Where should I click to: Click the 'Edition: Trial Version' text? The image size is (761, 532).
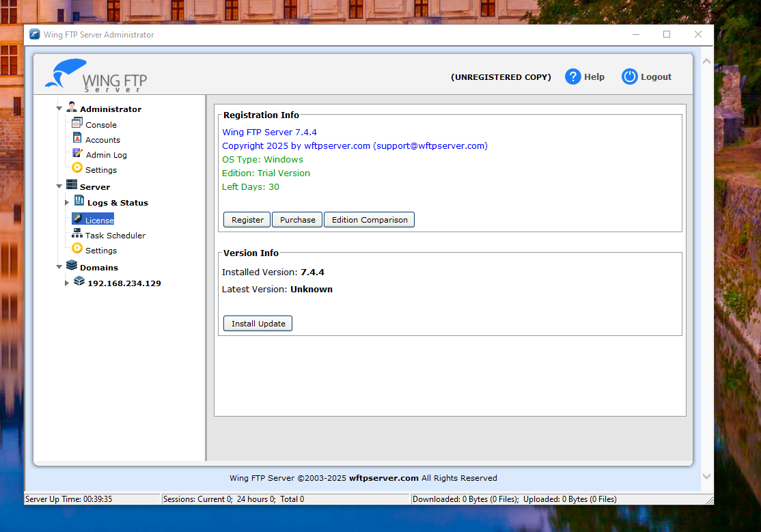[266, 173]
